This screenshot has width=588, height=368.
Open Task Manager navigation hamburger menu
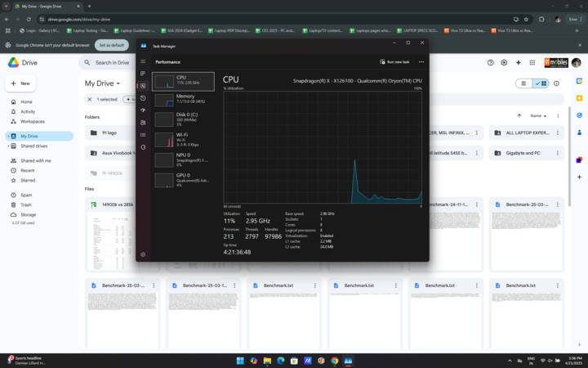click(143, 61)
